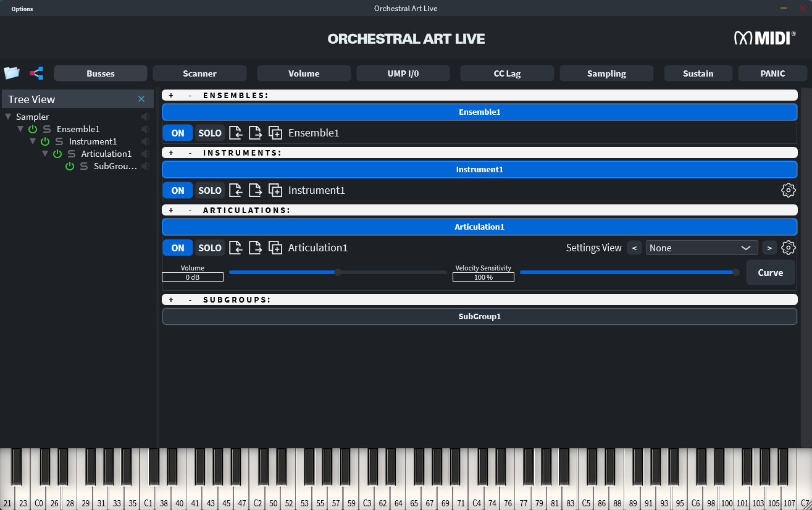Click the MIDI logo at top right
This screenshot has width=812, height=510.
point(763,38)
